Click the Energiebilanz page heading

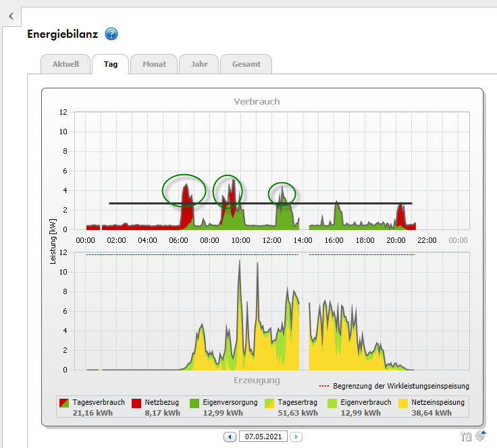point(62,34)
